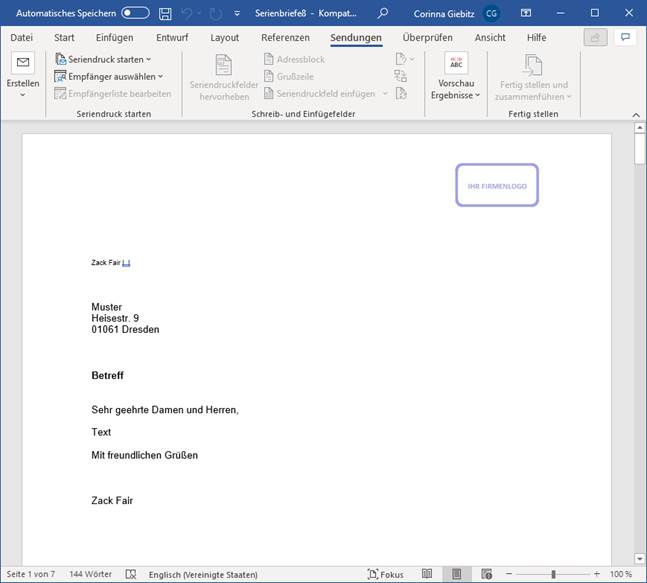The image size is (647, 583).
Task: Expand the Empfänger auswählen dropdown
Action: (x=109, y=76)
